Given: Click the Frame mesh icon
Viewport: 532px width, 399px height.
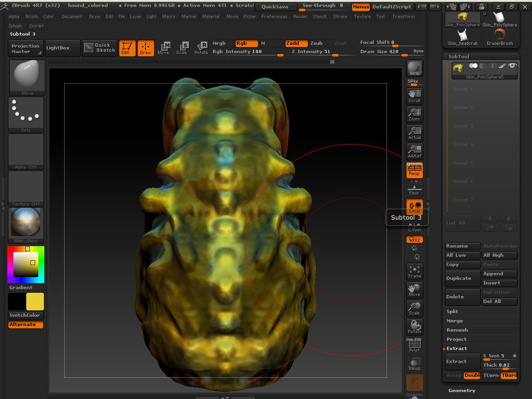Looking at the screenshot, I should (414, 272).
